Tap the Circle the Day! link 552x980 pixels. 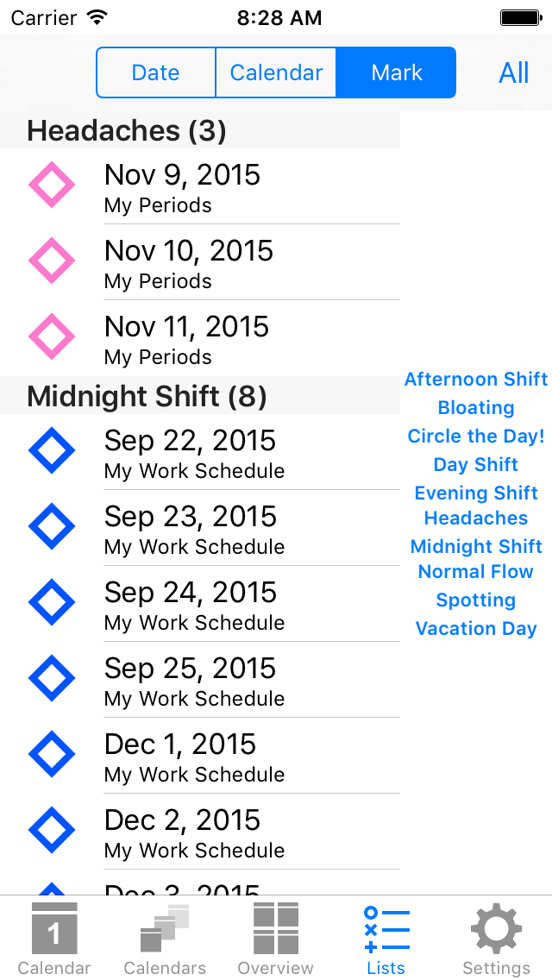(475, 436)
